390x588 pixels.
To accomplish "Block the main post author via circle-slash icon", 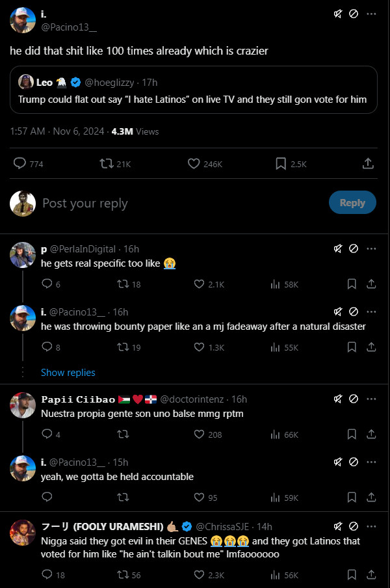I will [354, 14].
